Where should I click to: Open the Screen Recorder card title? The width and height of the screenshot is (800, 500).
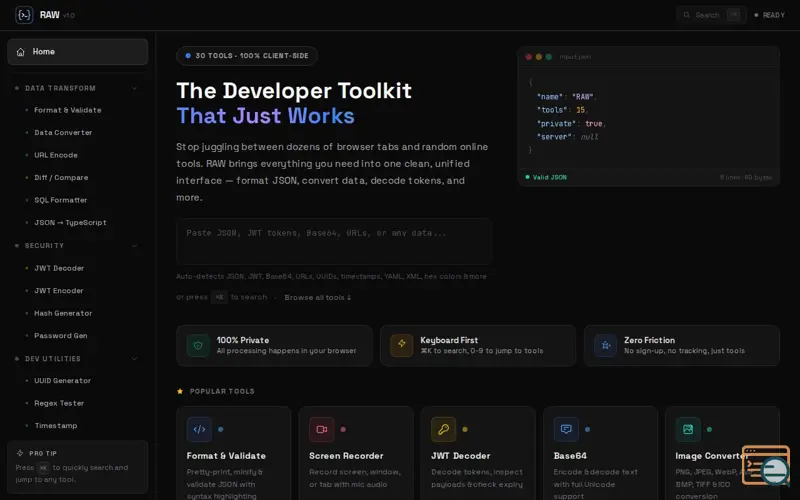point(346,456)
